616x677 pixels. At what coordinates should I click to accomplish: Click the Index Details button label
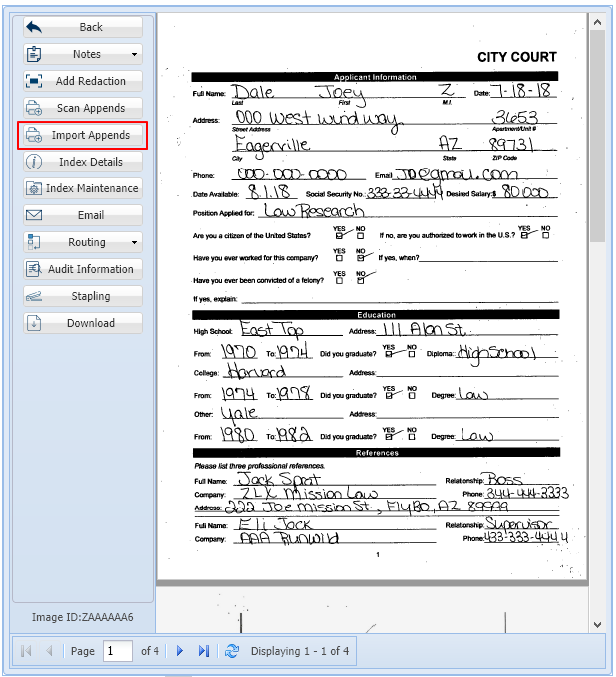(x=91, y=162)
